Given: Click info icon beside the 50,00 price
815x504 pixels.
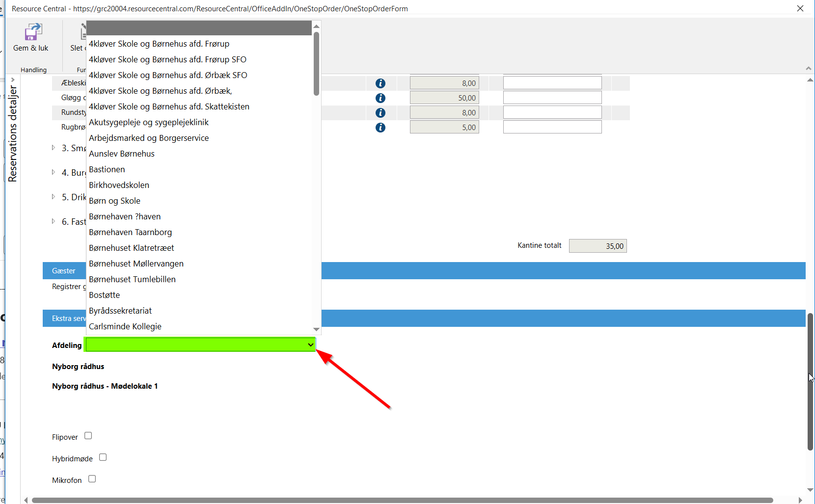Looking at the screenshot, I should [x=380, y=98].
